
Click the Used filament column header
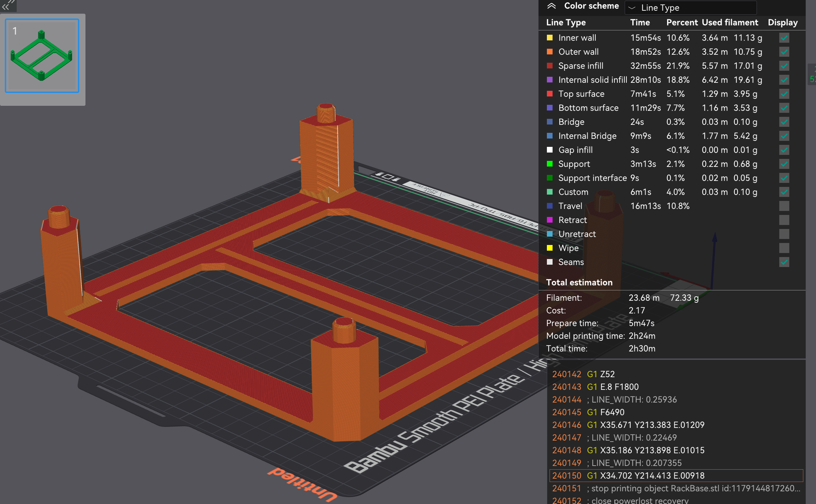(x=730, y=22)
